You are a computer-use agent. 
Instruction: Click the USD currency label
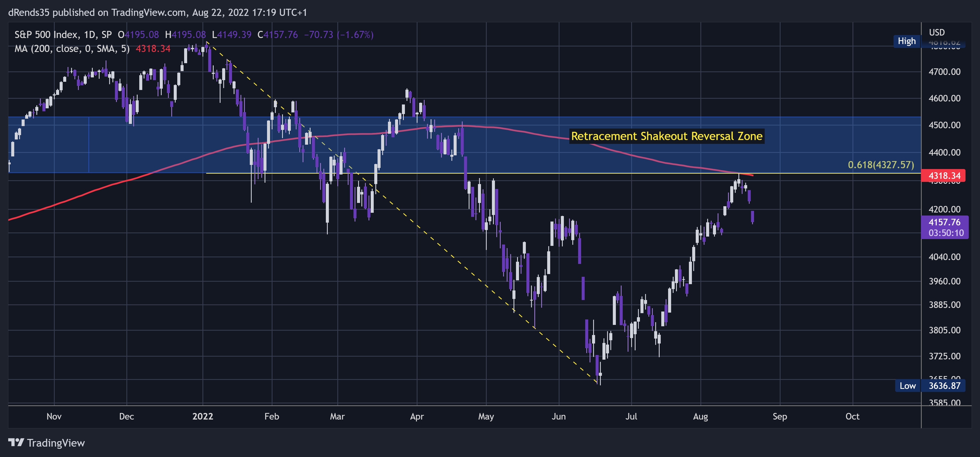pos(936,32)
